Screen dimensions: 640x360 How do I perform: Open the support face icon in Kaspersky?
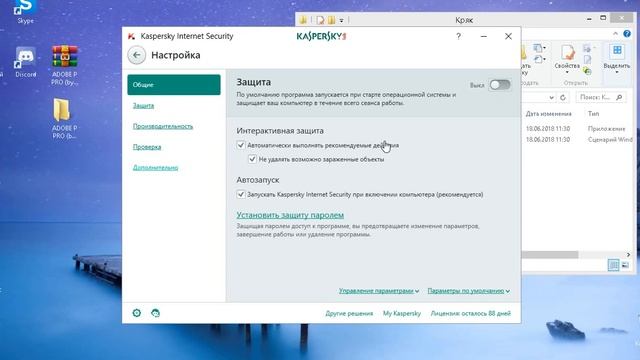pyautogui.click(x=156, y=313)
